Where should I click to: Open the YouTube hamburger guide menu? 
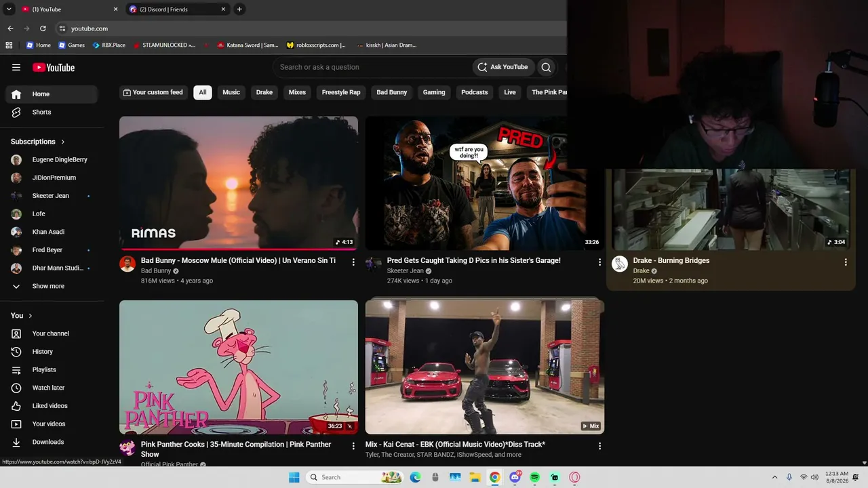(16, 67)
